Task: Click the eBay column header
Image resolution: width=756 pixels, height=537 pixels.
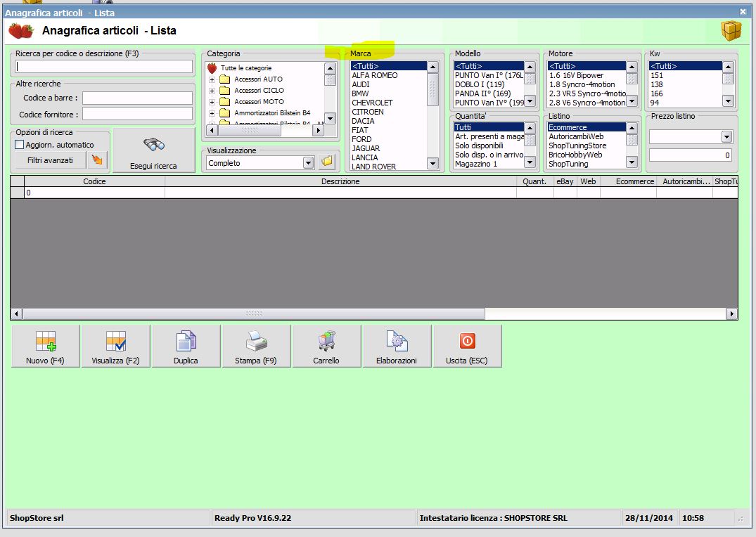Action: coord(565,181)
